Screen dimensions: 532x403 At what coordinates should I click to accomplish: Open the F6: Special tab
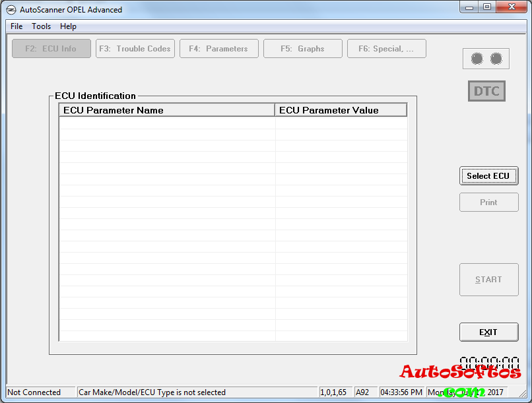point(386,48)
